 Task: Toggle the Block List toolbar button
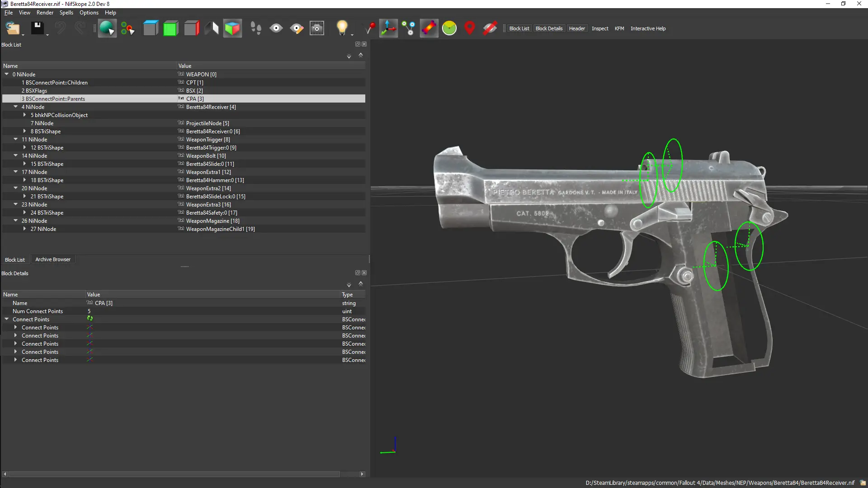click(519, 28)
